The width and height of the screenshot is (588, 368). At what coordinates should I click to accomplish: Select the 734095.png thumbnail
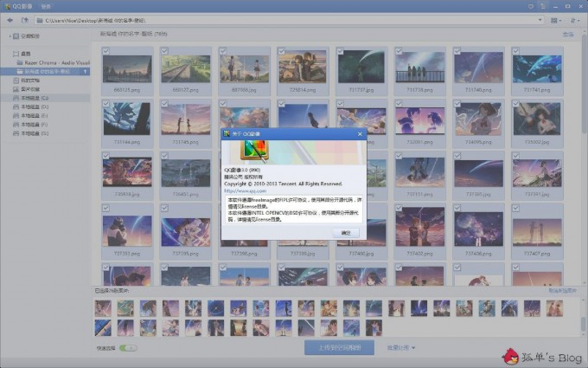(x=478, y=119)
